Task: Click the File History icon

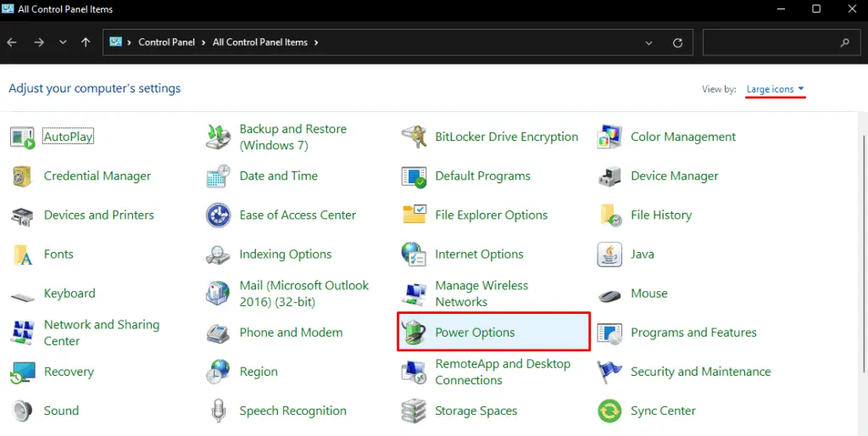Action: [x=610, y=215]
